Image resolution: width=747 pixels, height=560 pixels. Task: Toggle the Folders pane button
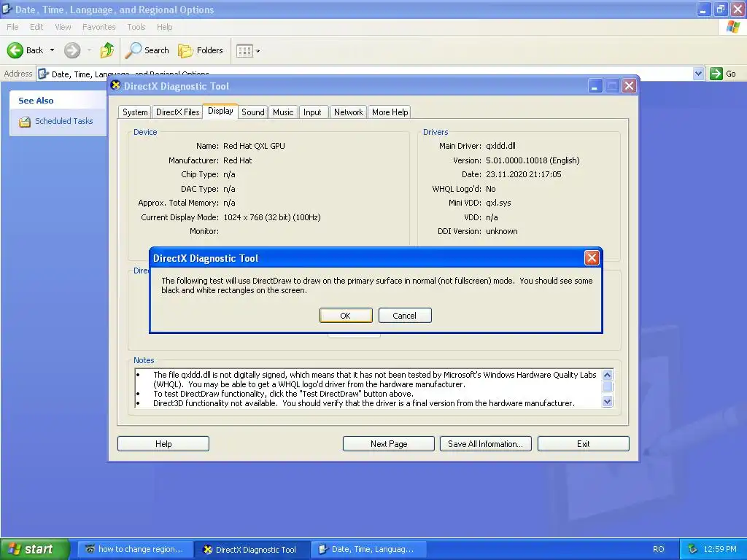(x=201, y=50)
